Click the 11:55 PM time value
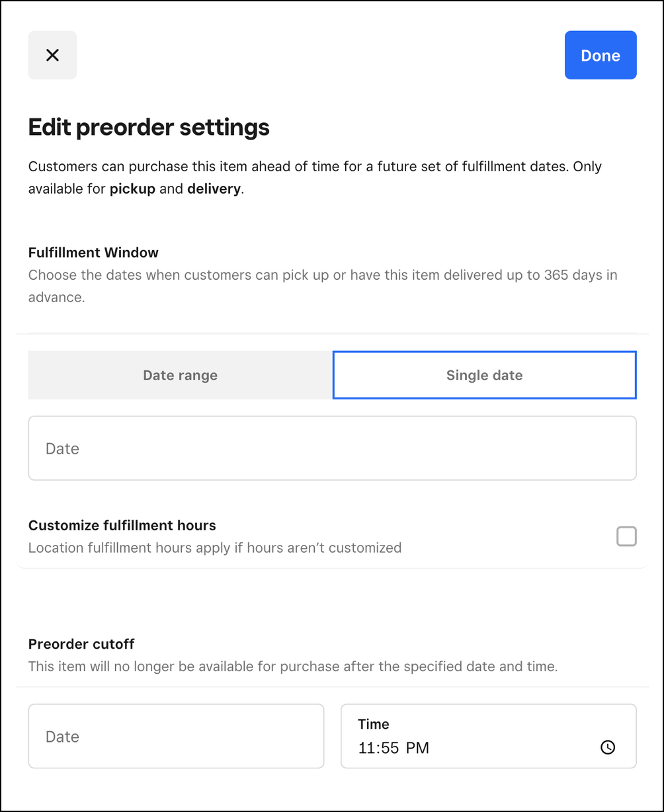This screenshot has height=812, width=664. [x=394, y=748]
